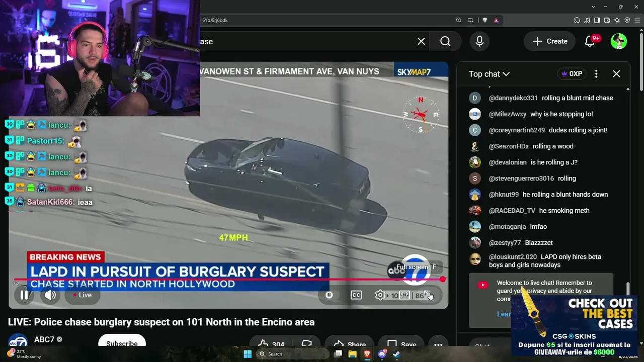Open Brave Wallet icon
This screenshot has width=644, height=362.
coord(607,20)
